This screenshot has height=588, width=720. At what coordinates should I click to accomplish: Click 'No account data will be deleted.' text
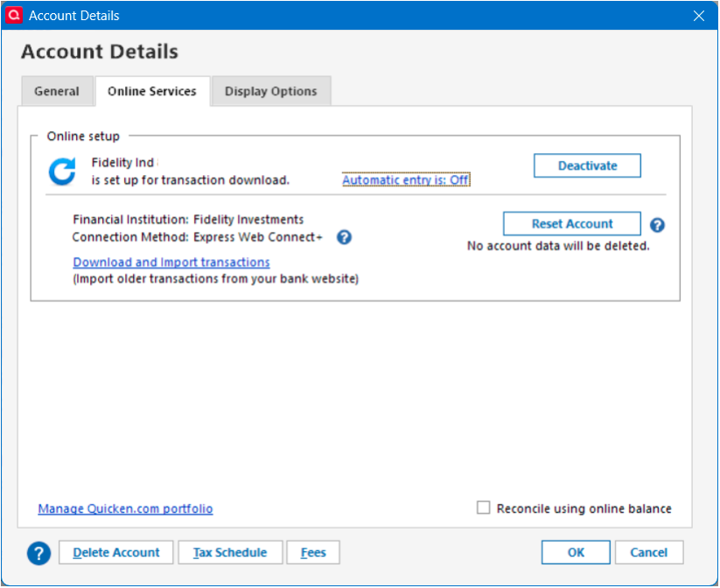tap(558, 246)
